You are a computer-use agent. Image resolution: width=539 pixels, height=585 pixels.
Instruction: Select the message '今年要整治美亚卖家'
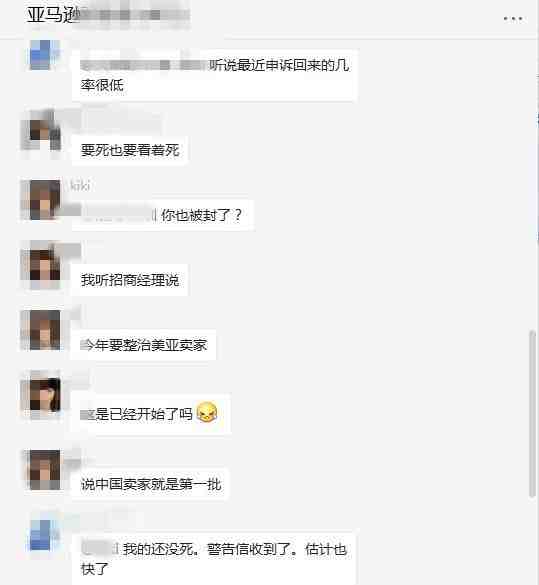pyautogui.click(x=144, y=345)
